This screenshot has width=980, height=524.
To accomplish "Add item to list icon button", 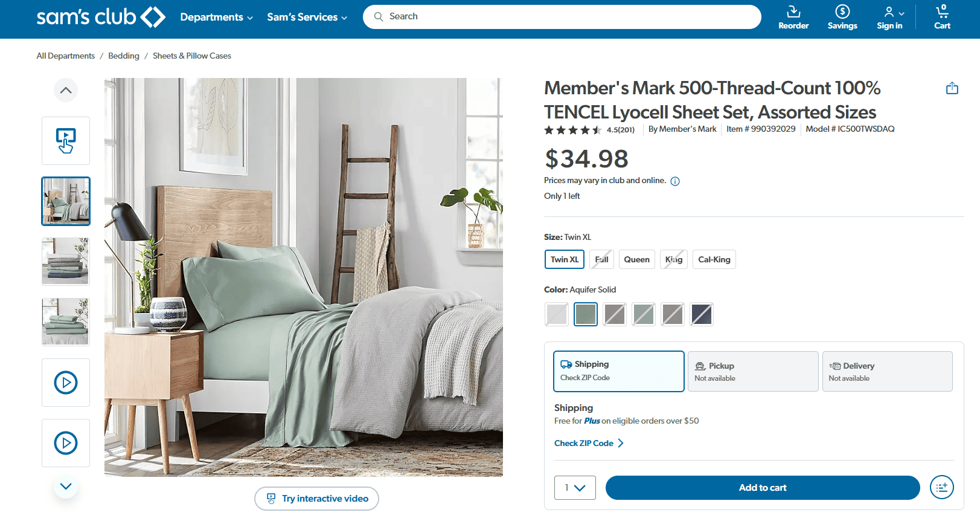I will tap(942, 487).
